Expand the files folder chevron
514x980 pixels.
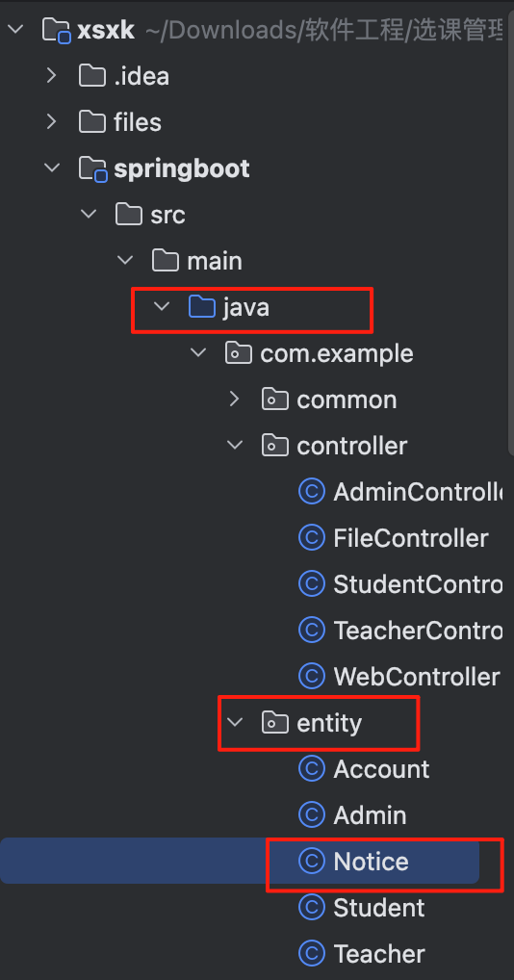(51, 122)
